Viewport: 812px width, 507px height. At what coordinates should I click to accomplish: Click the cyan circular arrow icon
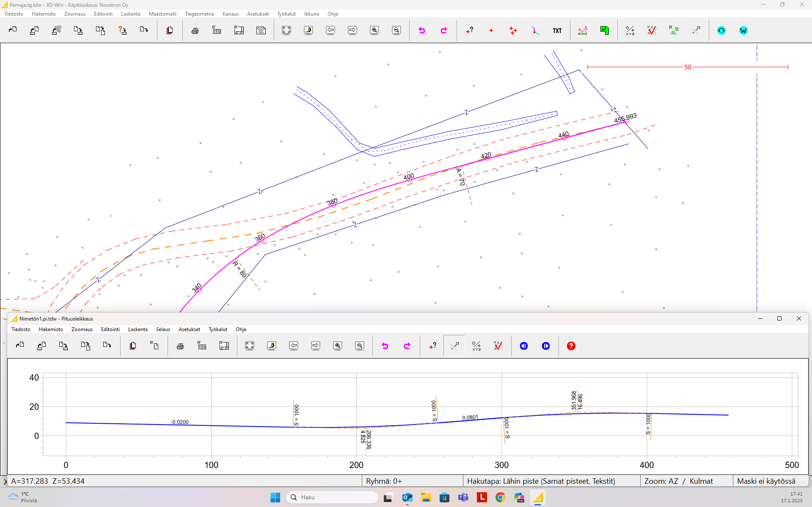[721, 30]
